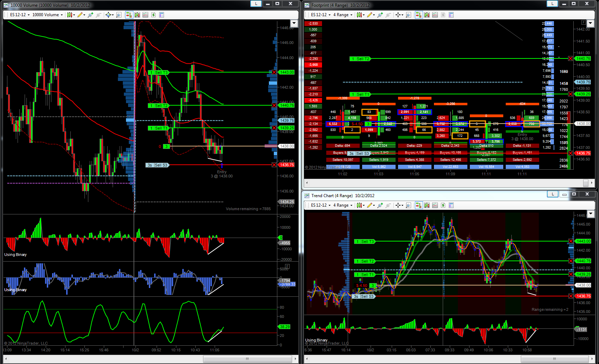Open ES 12-12 instrument dropdown in Trend Chart window
Screen dimensions: 599x364
[321, 205]
